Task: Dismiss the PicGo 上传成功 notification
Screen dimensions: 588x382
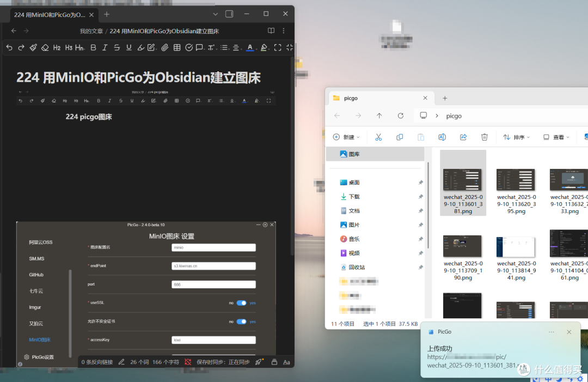Action: tap(569, 332)
